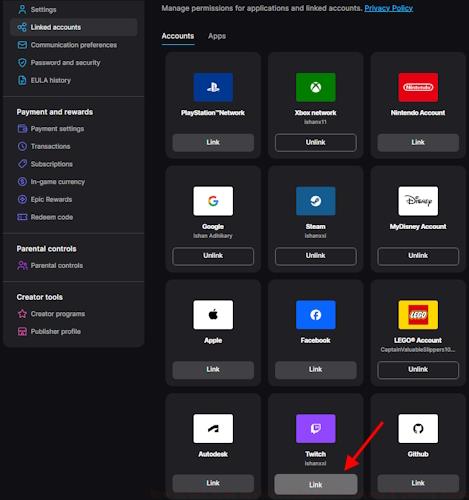
Task: Click the Creator tools heading
Action: (40, 297)
